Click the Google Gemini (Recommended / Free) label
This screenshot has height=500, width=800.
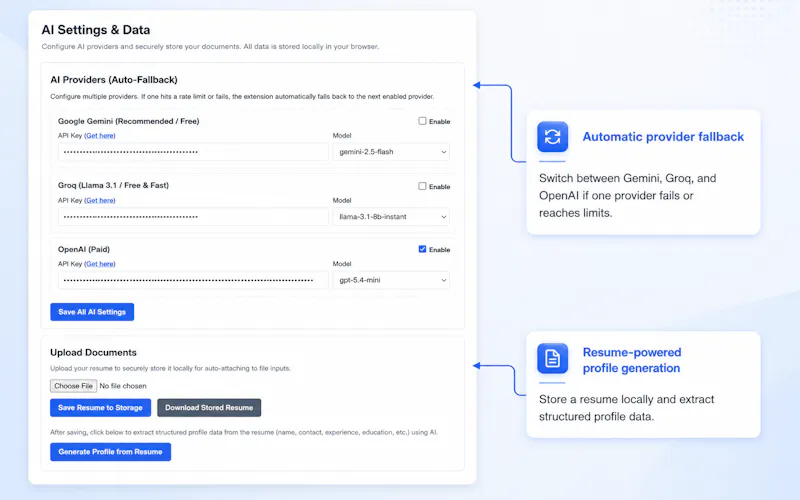pyautogui.click(x=129, y=121)
